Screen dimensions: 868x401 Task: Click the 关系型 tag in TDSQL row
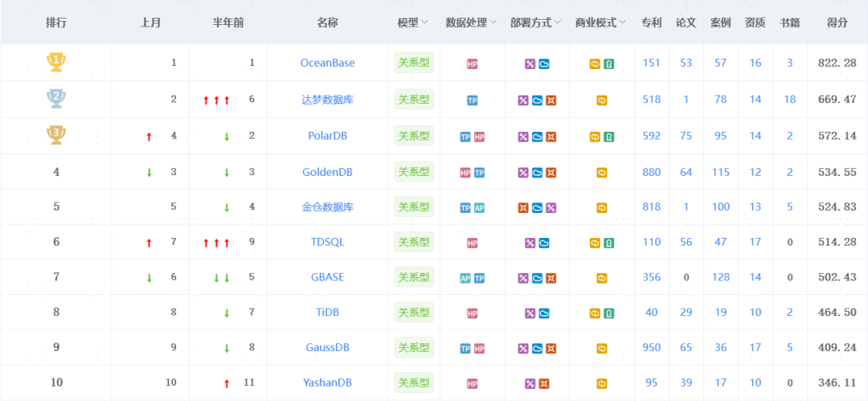click(x=414, y=242)
